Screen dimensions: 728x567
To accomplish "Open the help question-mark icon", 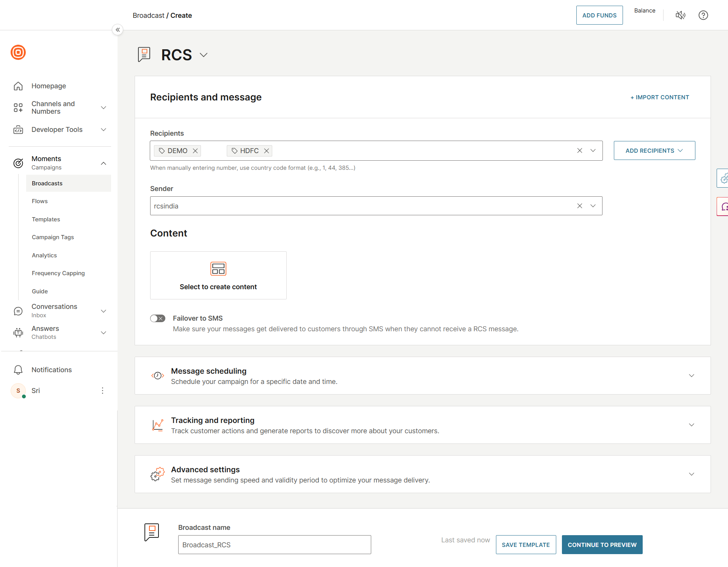I will click(x=703, y=15).
